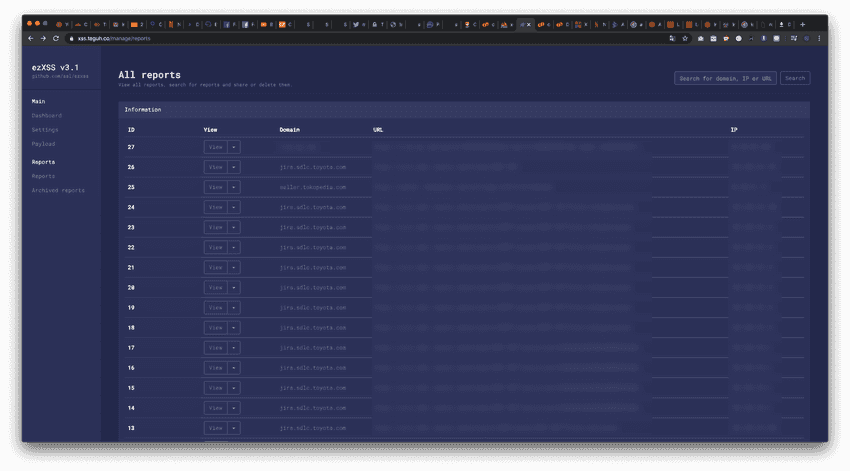
Task: Reload the page with refresh icon
Action: coord(55,38)
